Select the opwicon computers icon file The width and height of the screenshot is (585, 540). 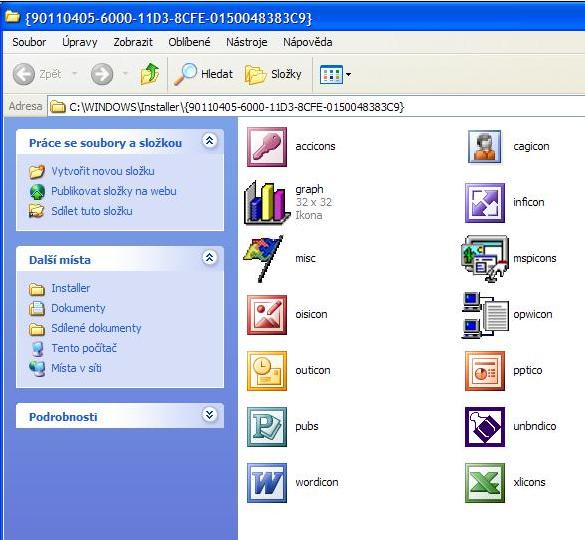(x=484, y=315)
